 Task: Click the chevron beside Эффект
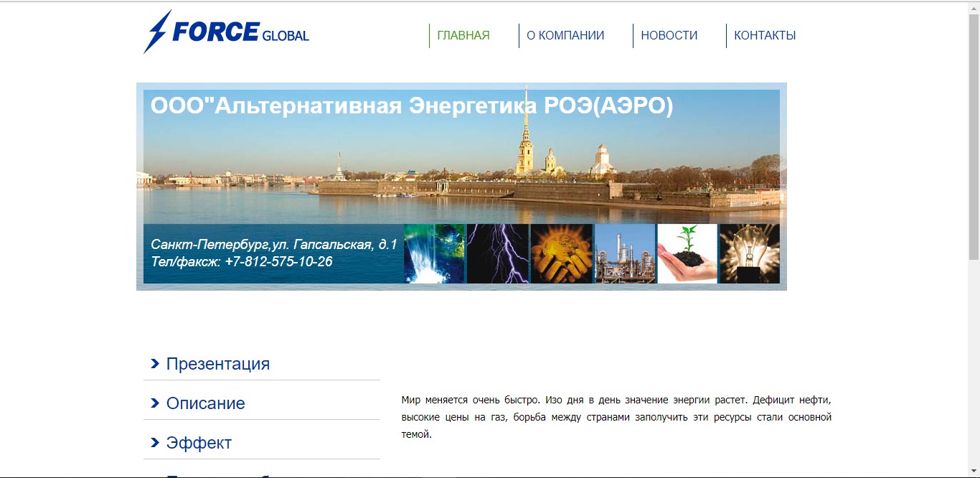[x=155, y=443]
